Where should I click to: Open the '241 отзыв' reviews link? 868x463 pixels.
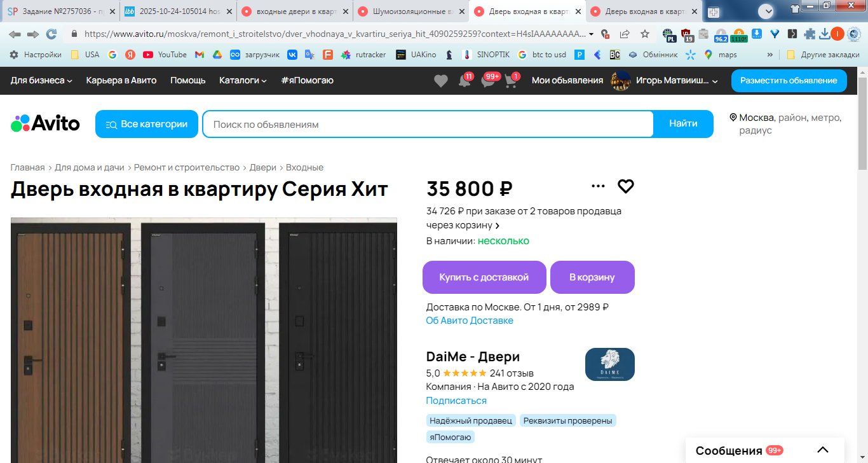(512, 373)
